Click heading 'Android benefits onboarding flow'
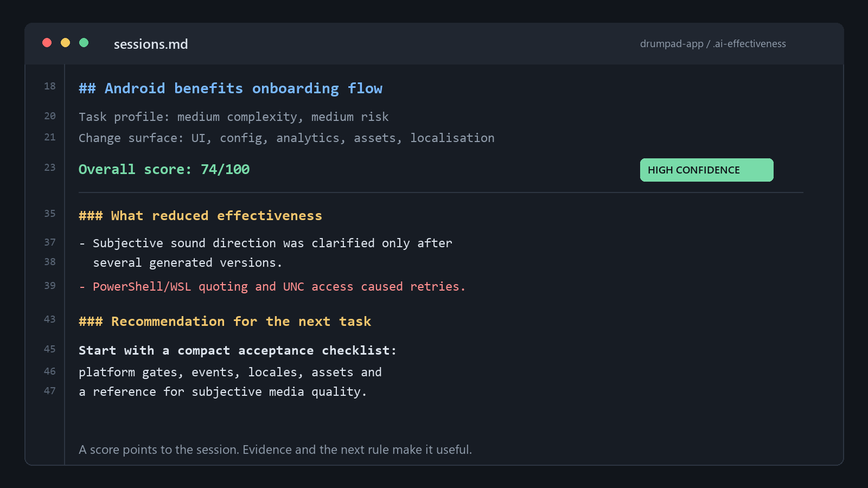The image size is (868, 488). coord(231,88)
